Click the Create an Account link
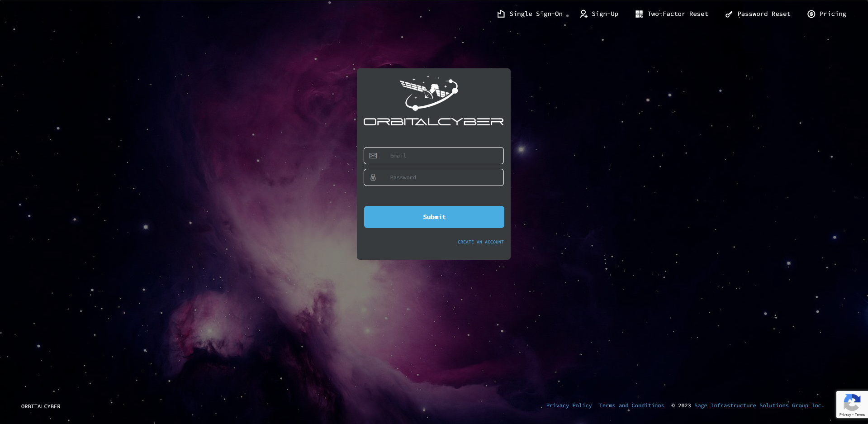 (480, 242)
